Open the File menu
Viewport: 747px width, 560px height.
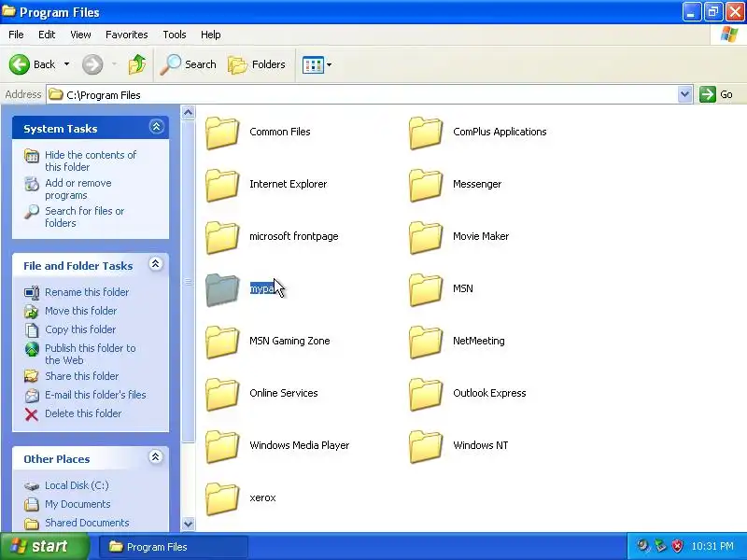click(16, 35)
